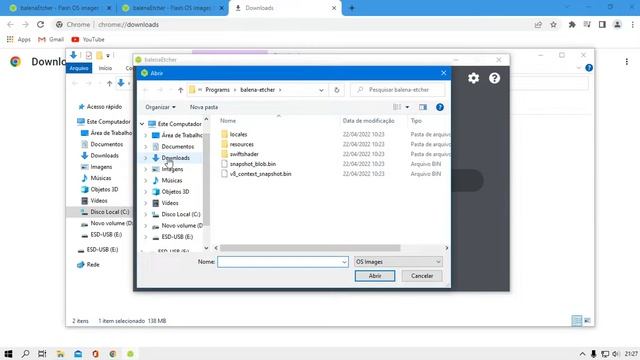Click the Abrir button
The height and width of the screenshot is (360, 640).
pos(375,276)
